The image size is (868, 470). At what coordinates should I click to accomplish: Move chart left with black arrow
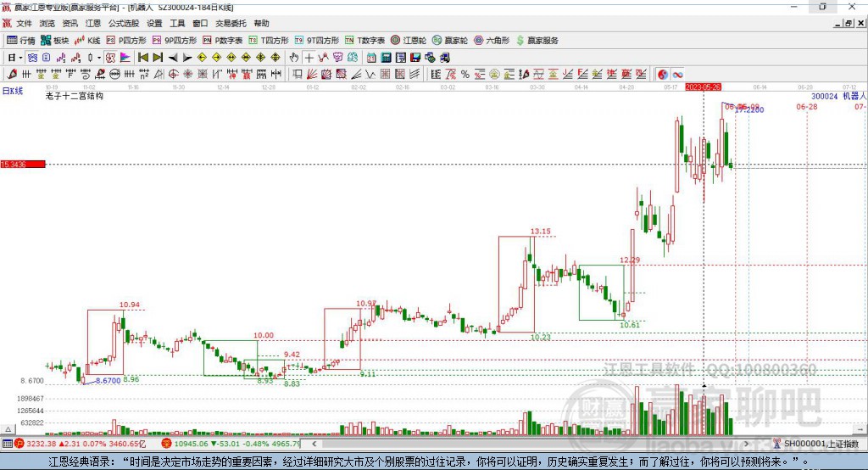point(173,58)
